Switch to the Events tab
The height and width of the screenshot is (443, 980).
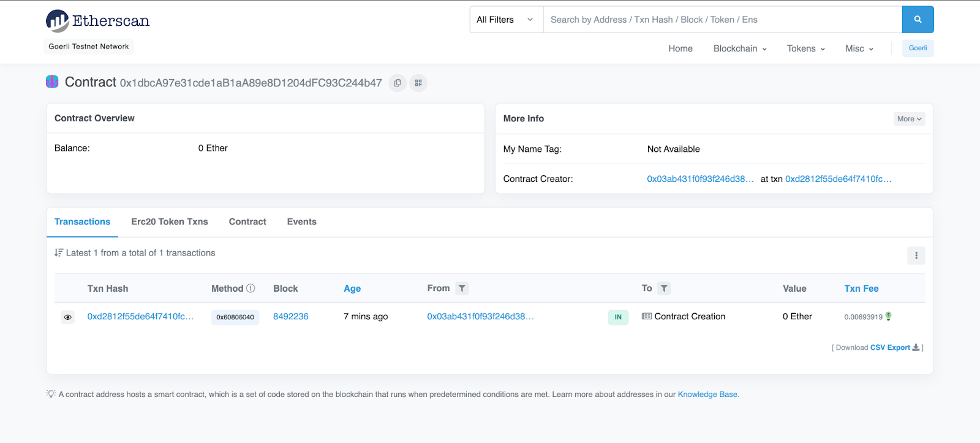[302, 222]
